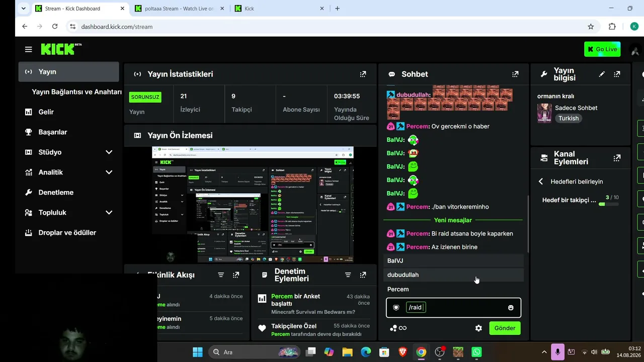Click the address bar URL

117,27
